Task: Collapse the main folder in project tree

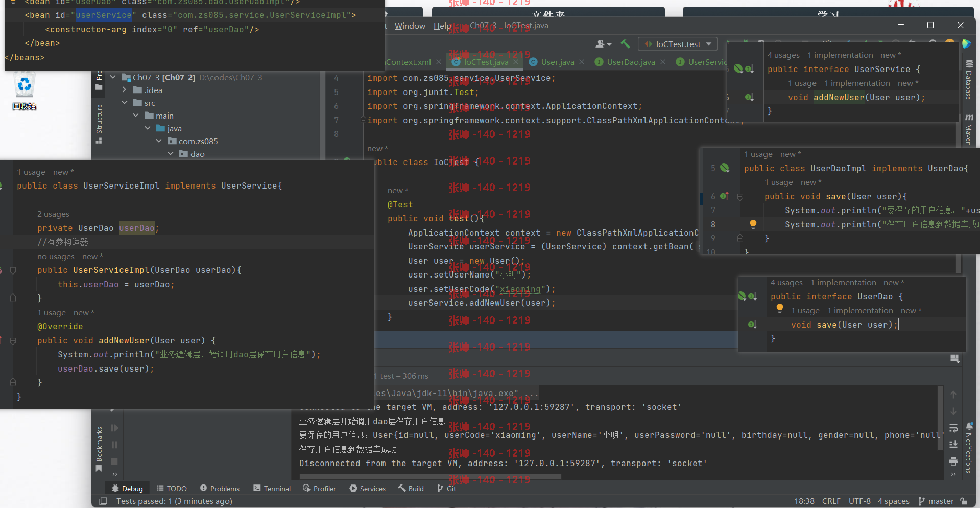Action: tap(136, 116)
